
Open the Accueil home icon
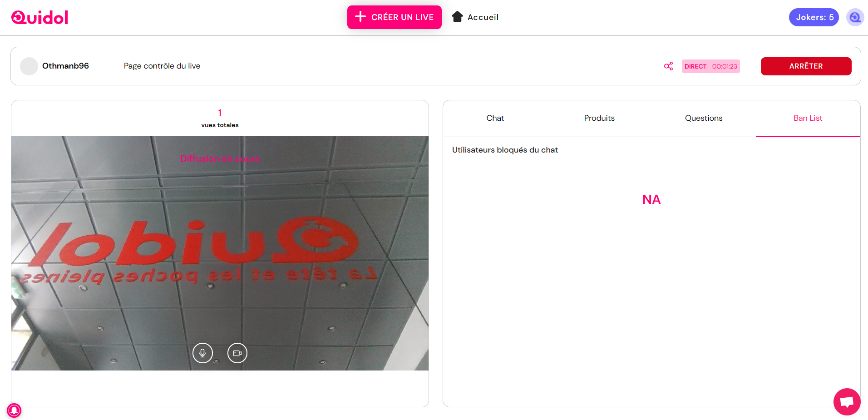[457, 16]
